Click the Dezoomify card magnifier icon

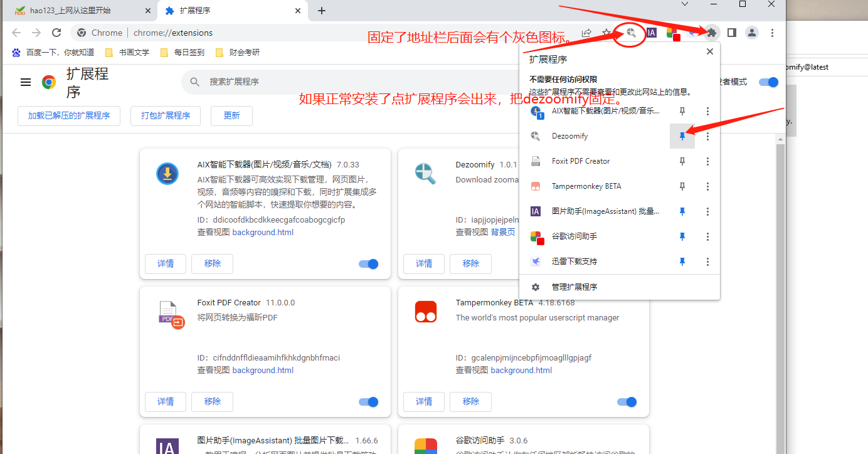426,174
